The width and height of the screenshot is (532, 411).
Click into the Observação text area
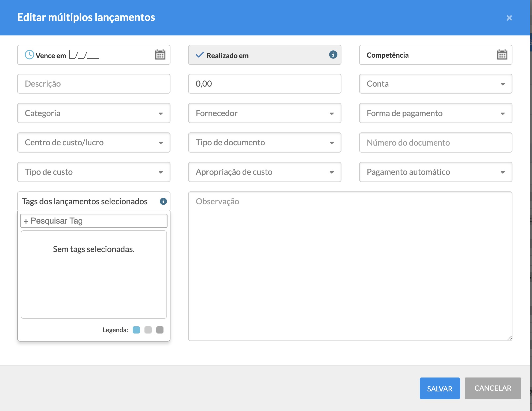(350, 266)
